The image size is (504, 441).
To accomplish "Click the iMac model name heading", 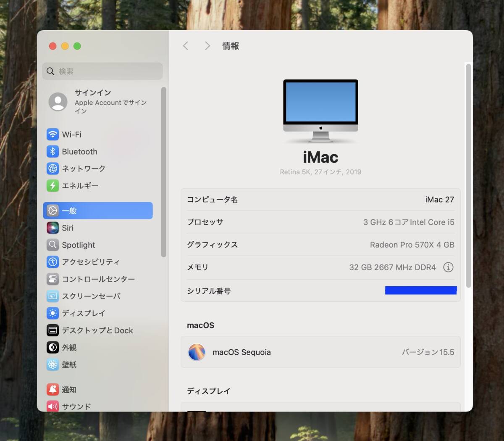I will pos(320,157).
